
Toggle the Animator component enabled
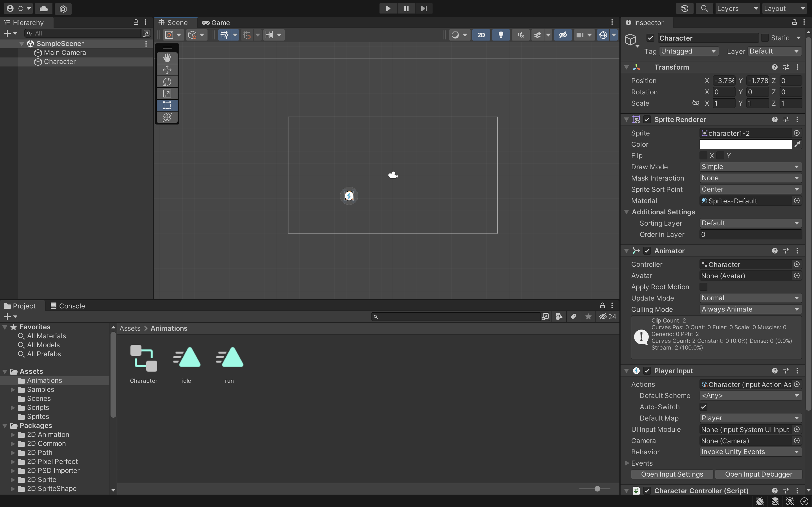(x=646, y=251)
